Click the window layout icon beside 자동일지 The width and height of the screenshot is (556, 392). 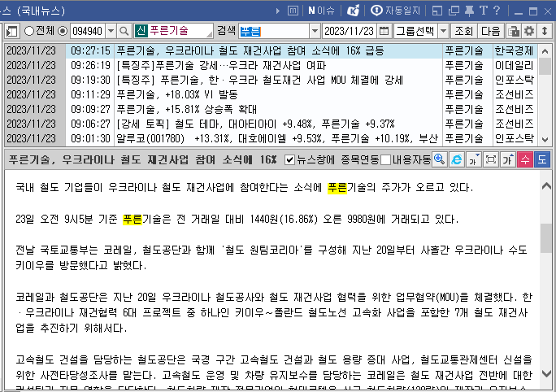pos(437,11)
